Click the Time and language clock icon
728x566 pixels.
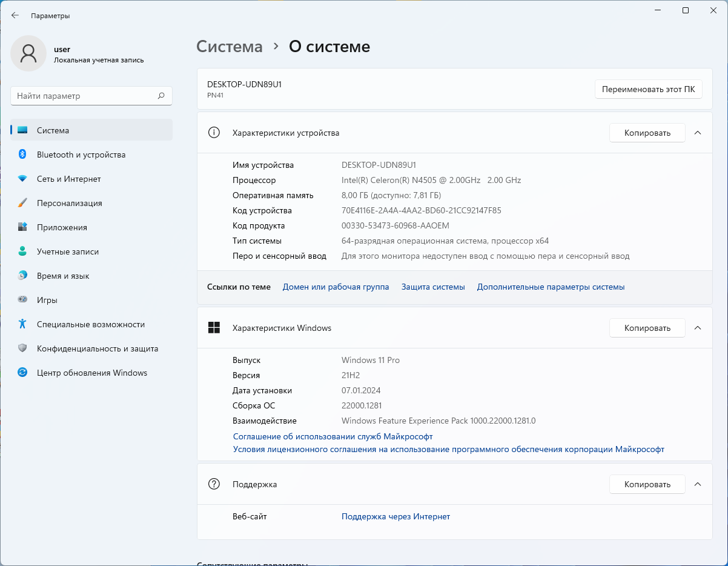click(22, 276)
